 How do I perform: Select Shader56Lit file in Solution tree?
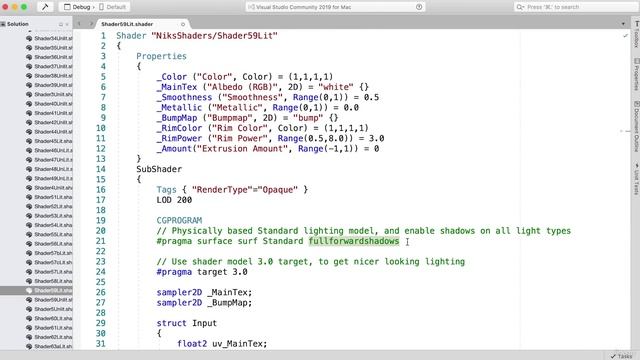click(49, 244)
